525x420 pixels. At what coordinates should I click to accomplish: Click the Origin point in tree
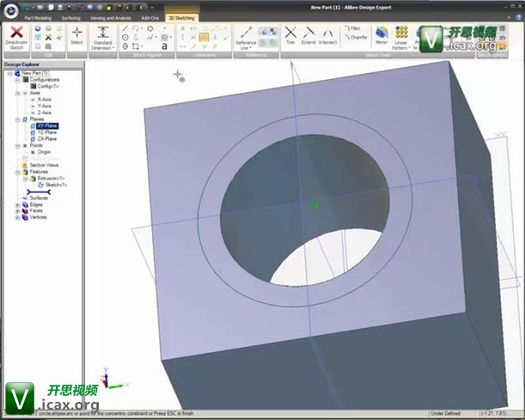click(x=44, y=151)
